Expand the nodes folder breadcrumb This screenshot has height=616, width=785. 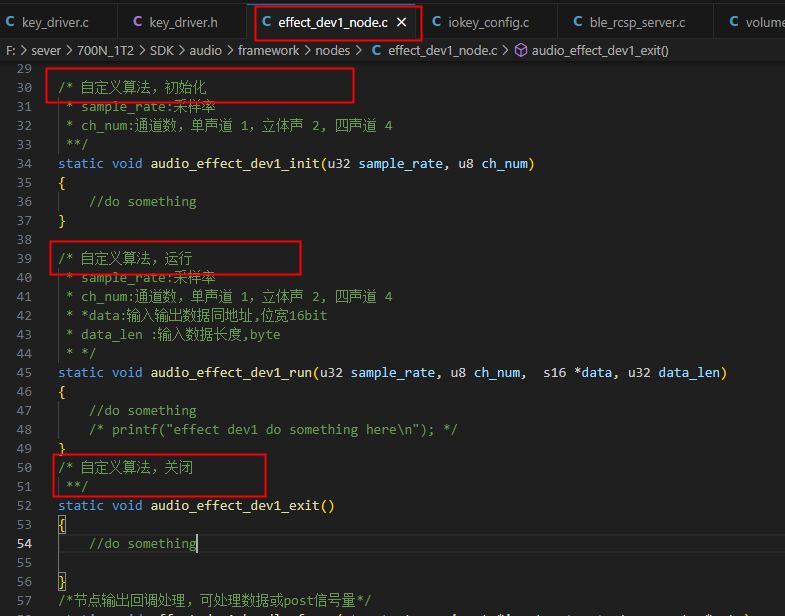coord(332,51)
